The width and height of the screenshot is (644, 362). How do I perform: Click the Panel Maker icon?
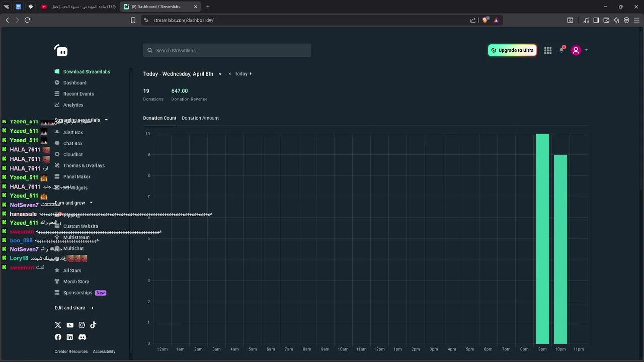coord(57,176)
